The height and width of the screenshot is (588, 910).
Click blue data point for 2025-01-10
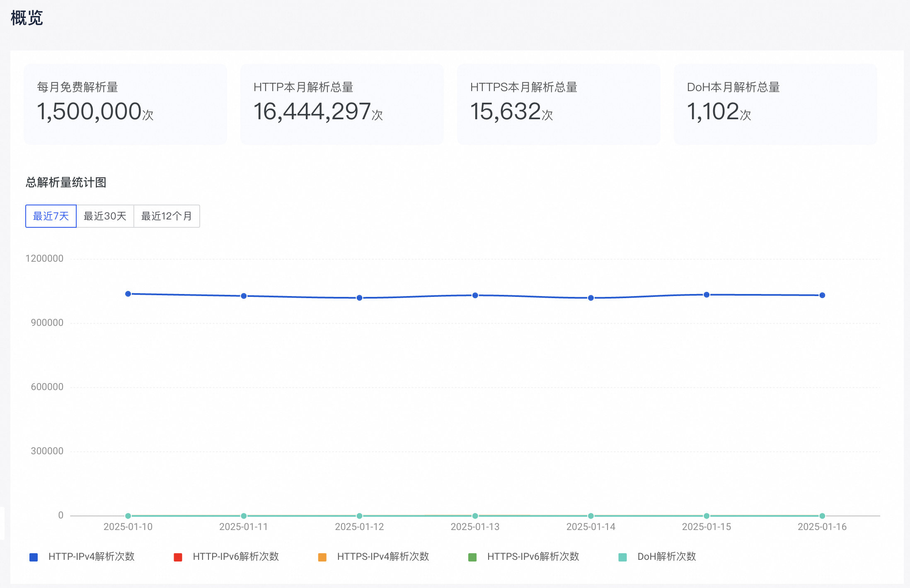(x=128, y=294)
